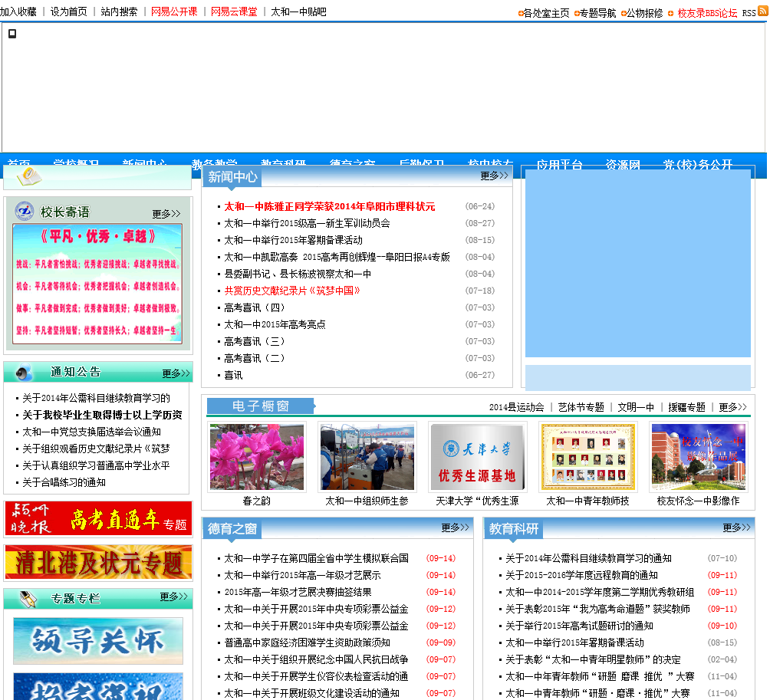Switch to 援疆专题 tab
The height and width of the screenshot is (700, 770).
point(686,407)
